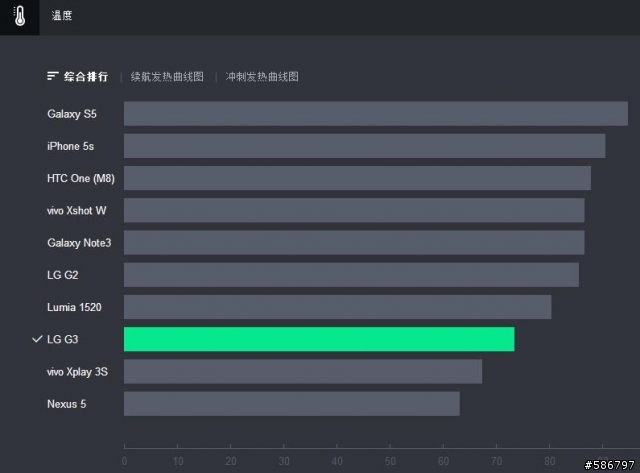Screen dimensions: 640x473
Task: Click the thermometer temperature icon
Action: pos(19,16)
